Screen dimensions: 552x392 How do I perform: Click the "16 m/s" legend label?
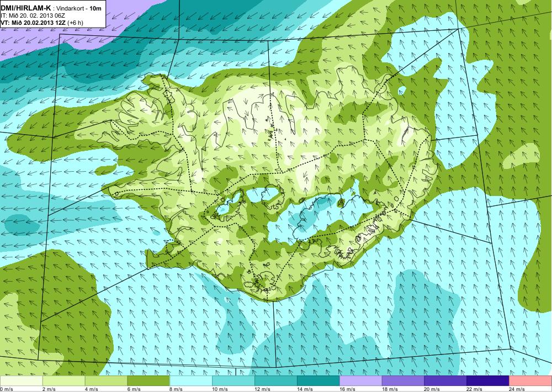pos(347,389)
